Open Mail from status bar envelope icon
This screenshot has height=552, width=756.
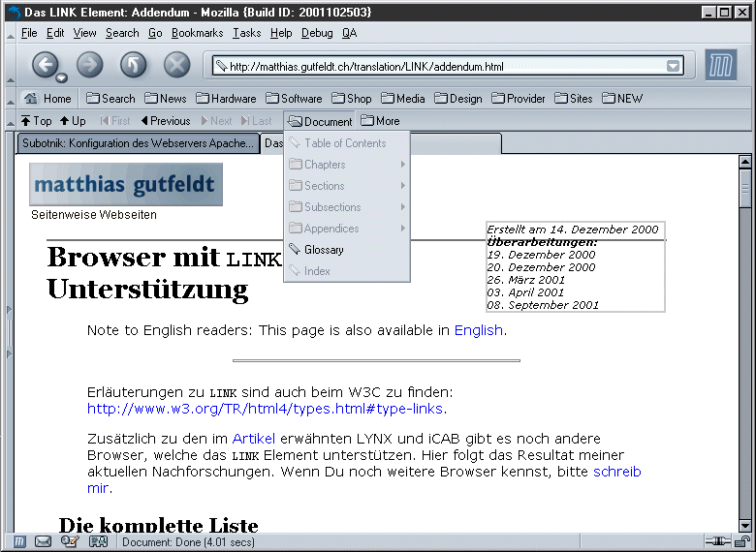tap(44, 542)
